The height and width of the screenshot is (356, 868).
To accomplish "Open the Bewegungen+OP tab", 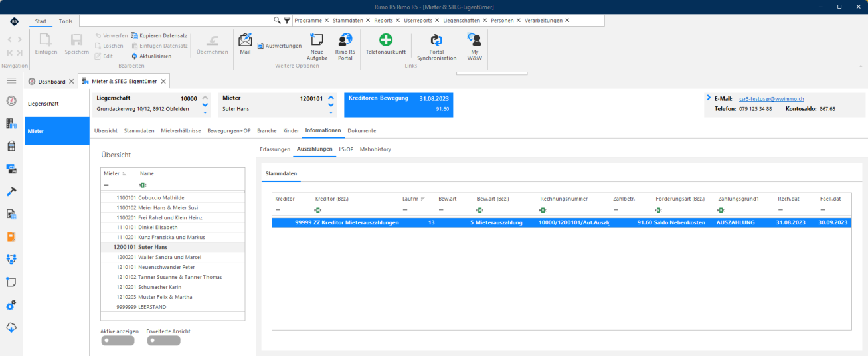I will pos(229,130).
